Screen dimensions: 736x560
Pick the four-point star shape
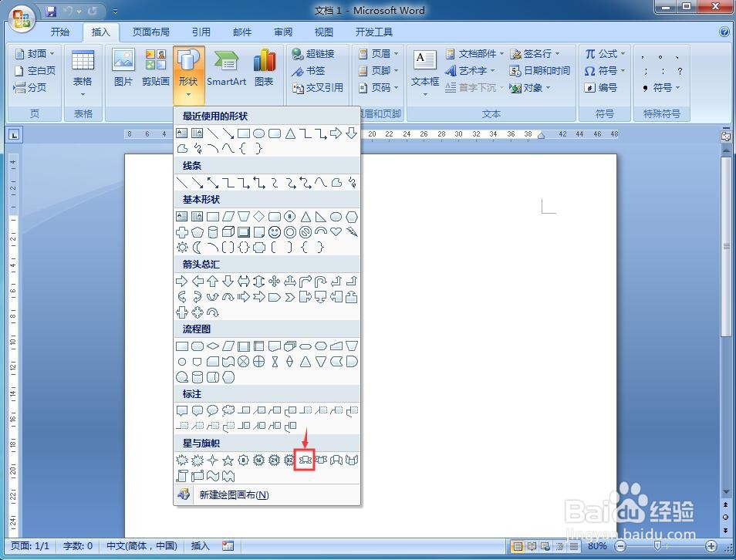pyautogui.click(x=213, y=460)
